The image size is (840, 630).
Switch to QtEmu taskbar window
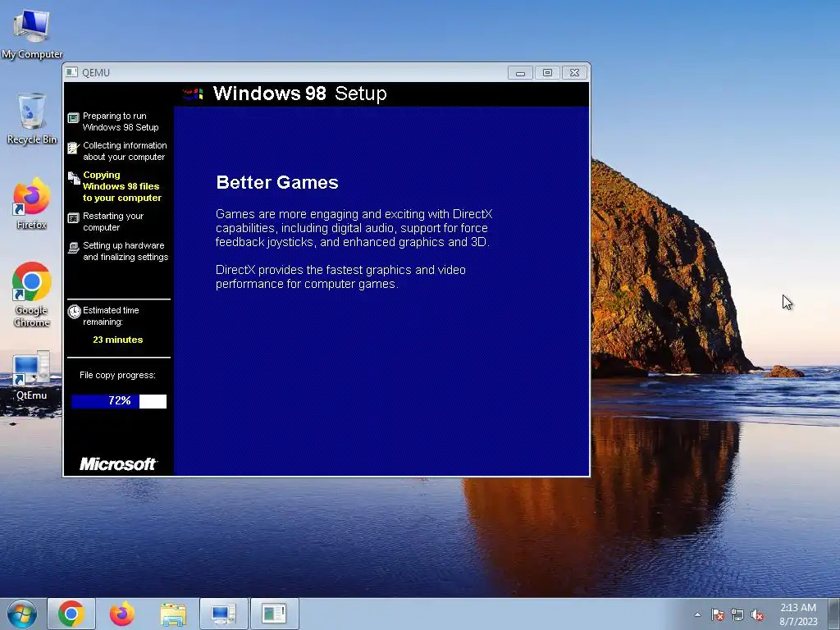tap(223, 614)
